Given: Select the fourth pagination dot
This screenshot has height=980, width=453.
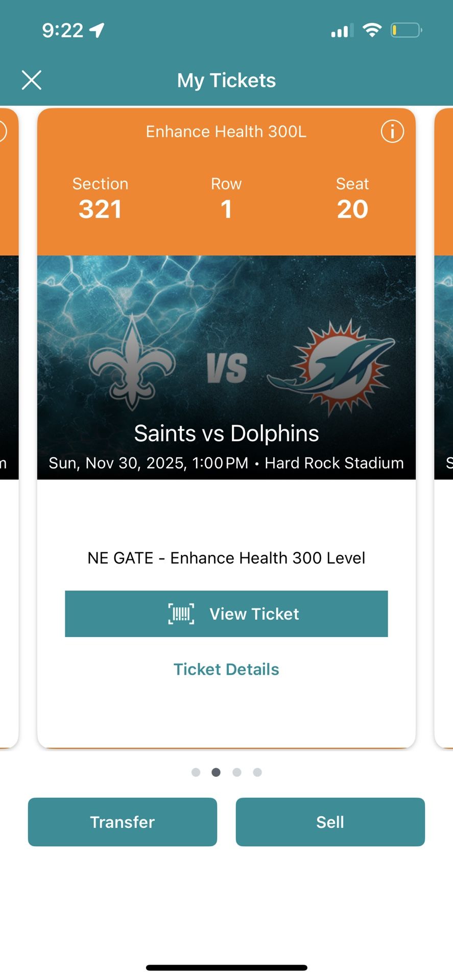Looking at the screenshot, I should coord(257,772).
